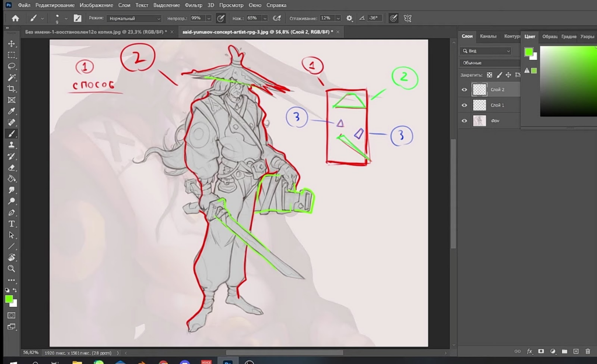Create a new layer
597x364 pixels.
coord(576,351)
